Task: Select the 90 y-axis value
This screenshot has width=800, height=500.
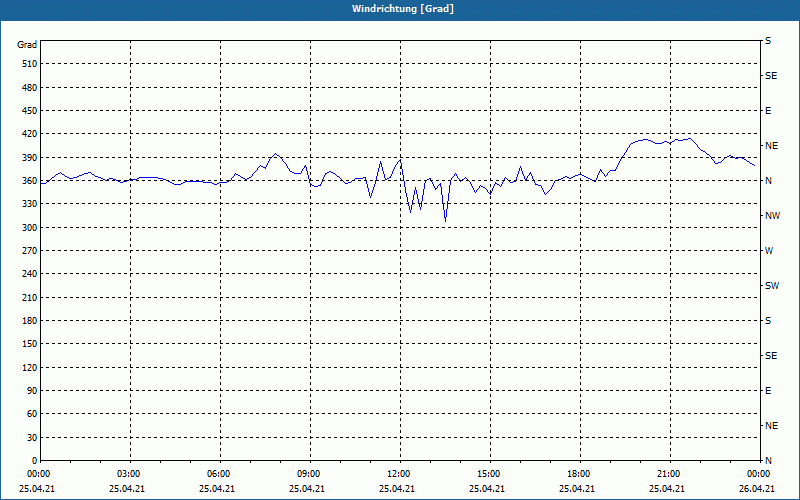Action: (x=32, y=391)
